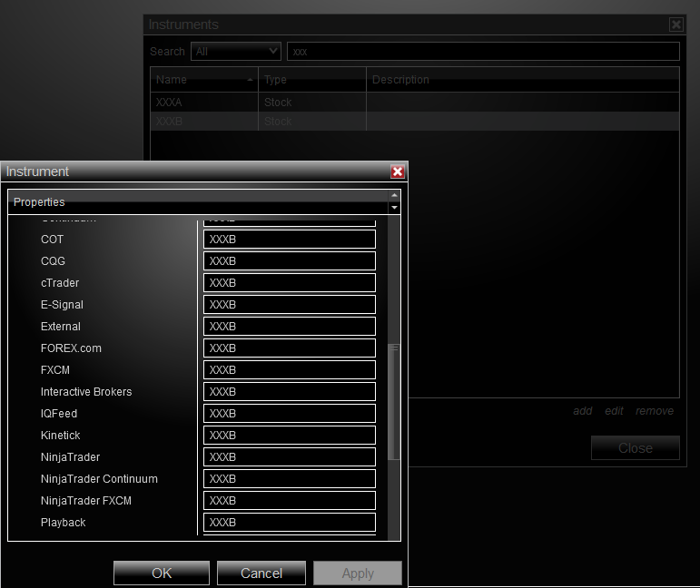Select the XXXB row in Instruments list
This screenshot has width=700, height=588.
tap(415, 122)
